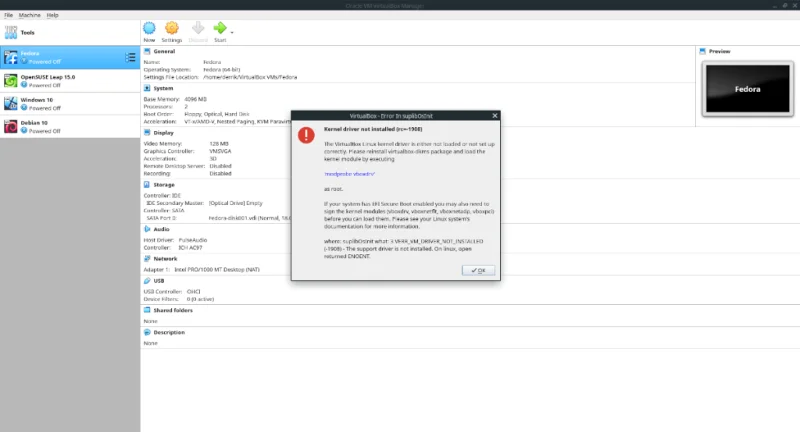
Task: Click Powered Off under Windows 10
Action: pyautogui.click(x=44, y=108)
